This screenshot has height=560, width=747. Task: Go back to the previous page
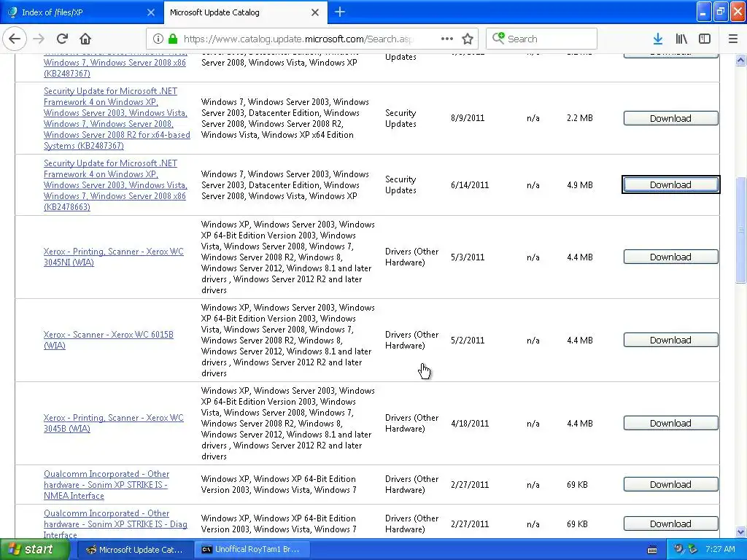[x=15, y=39]
